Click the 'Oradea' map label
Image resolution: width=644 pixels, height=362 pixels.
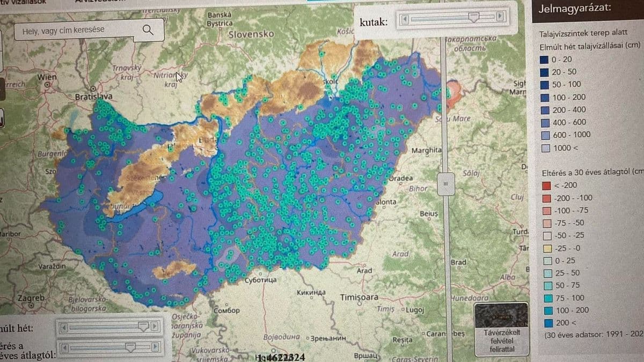[x=400, y=178]
